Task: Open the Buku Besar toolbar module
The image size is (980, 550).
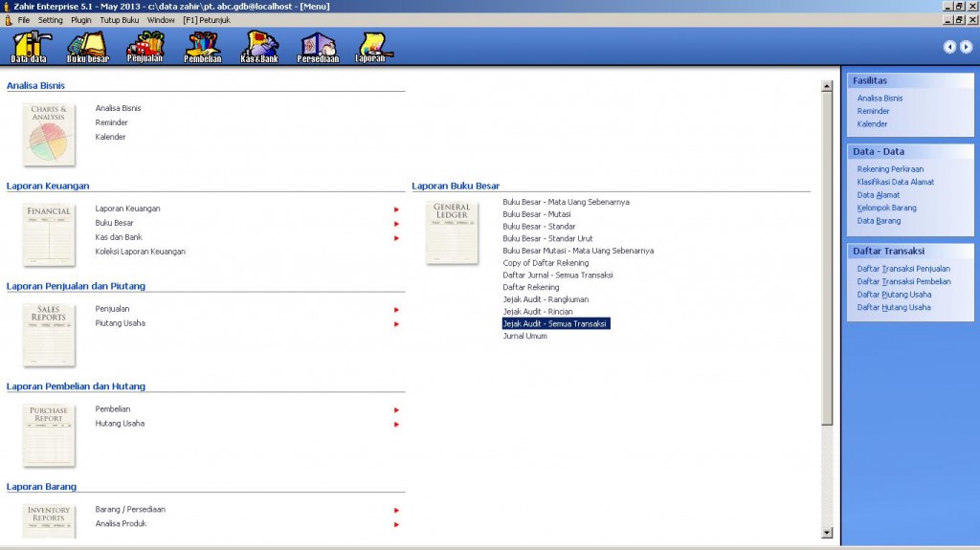Action: tap(88, 47)
